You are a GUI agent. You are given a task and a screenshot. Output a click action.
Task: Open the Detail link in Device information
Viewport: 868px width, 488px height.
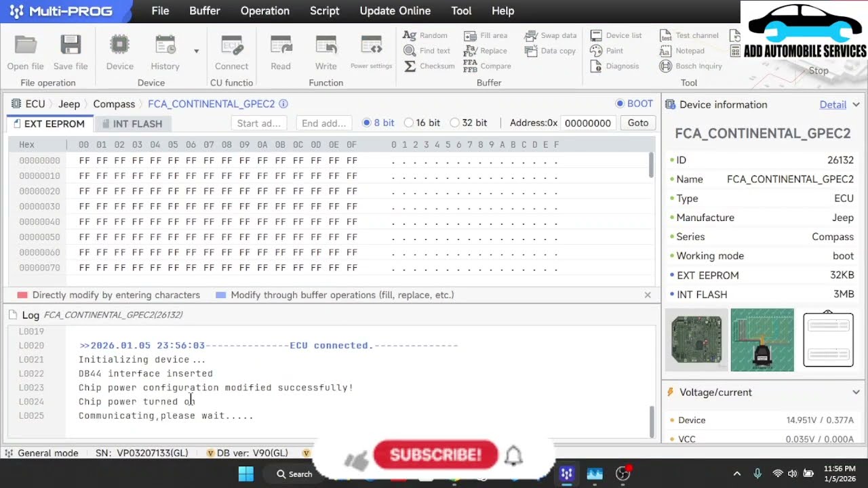pos(833,104)
